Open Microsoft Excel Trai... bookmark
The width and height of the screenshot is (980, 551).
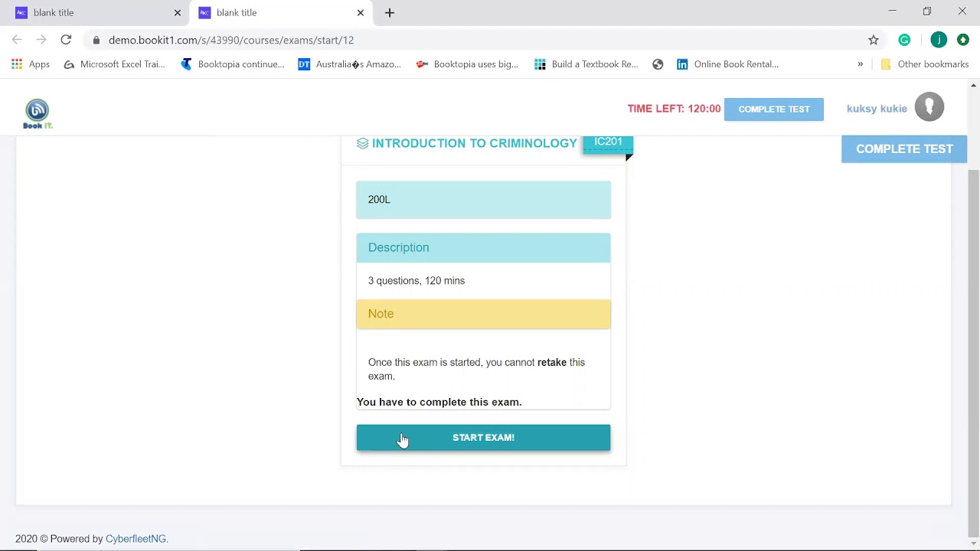114,64
